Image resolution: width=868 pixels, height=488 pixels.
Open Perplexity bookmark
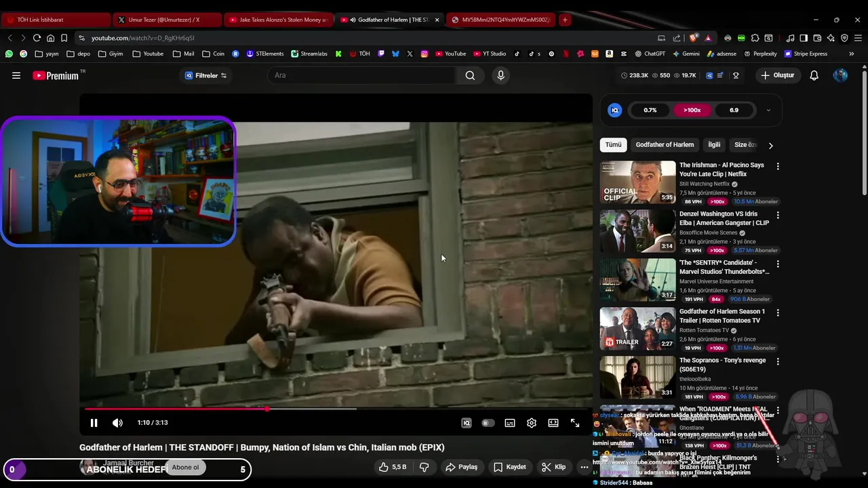point(759,54)
